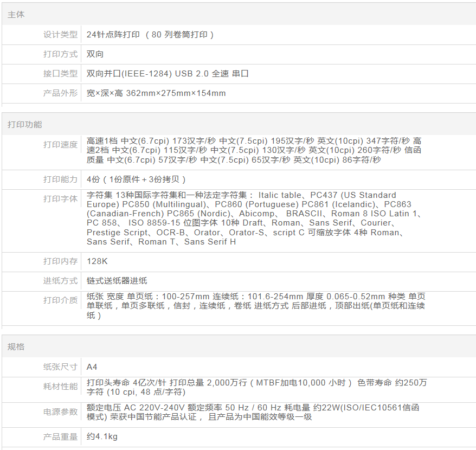Click the A4 paper size value
This screenshot has width=476, height=450.
92,367
